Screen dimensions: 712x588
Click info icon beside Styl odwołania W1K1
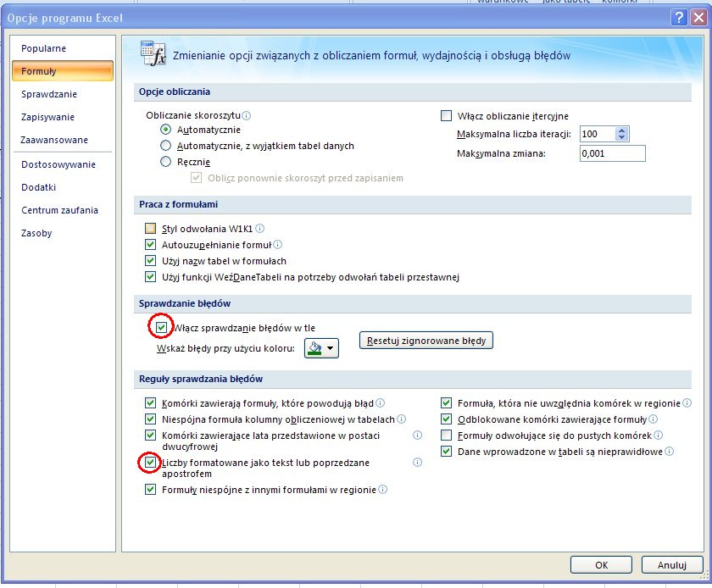[x=260, y=229]
